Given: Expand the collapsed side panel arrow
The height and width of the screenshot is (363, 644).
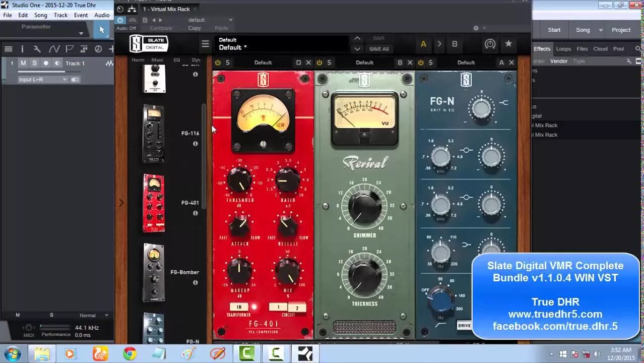Looking at the screenshot, I should click(121, 203).
